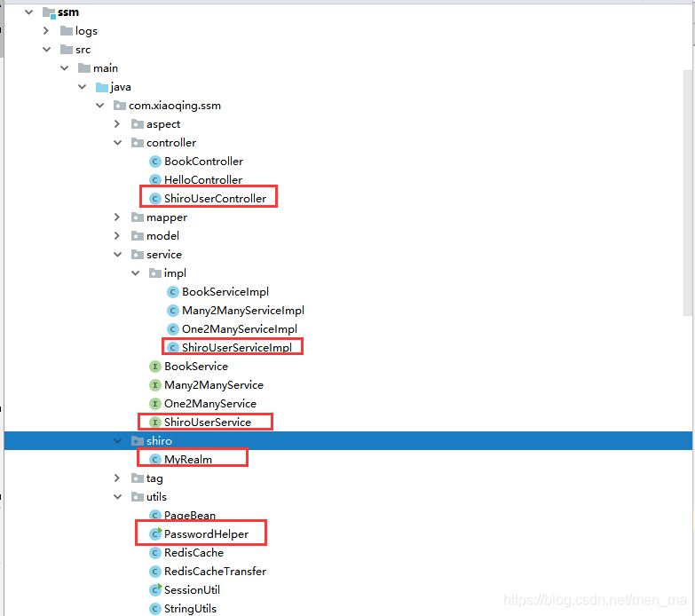Image resolution: width=695 pixels, height=616 pixels.
Task: Click the MyRealm class icon
Action: point(154,459)
